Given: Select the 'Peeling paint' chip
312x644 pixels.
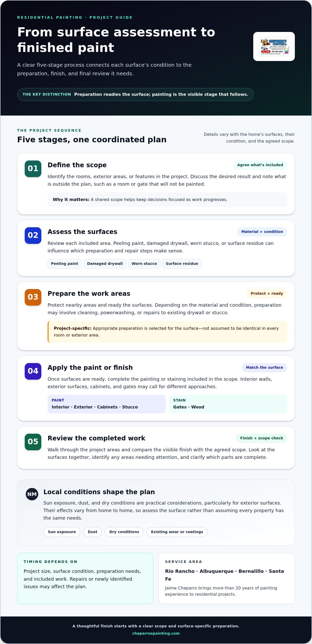Looking at the screenshot, I should tap(64, 264).
